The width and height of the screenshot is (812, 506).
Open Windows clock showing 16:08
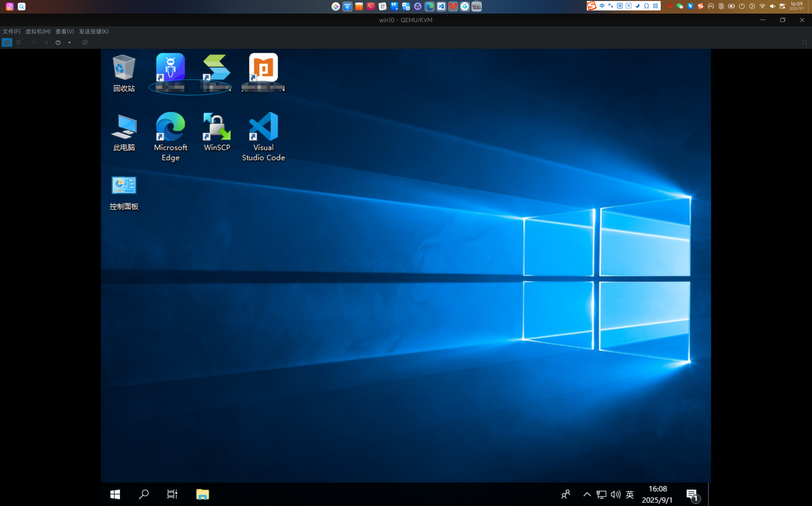657,494
